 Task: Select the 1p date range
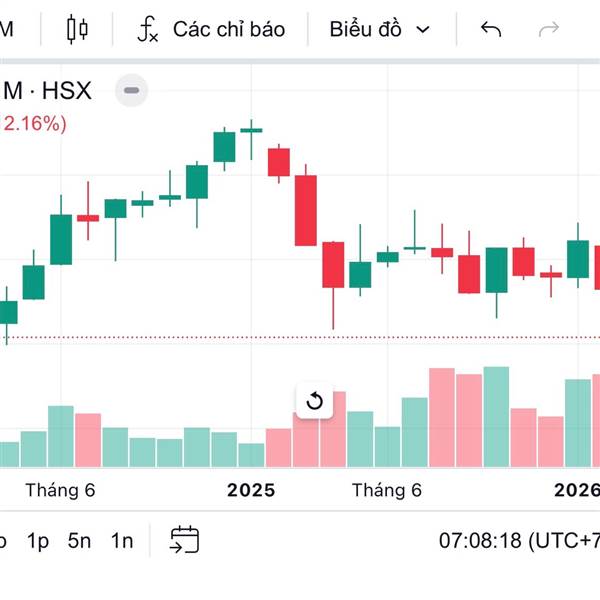click(38, 541)
